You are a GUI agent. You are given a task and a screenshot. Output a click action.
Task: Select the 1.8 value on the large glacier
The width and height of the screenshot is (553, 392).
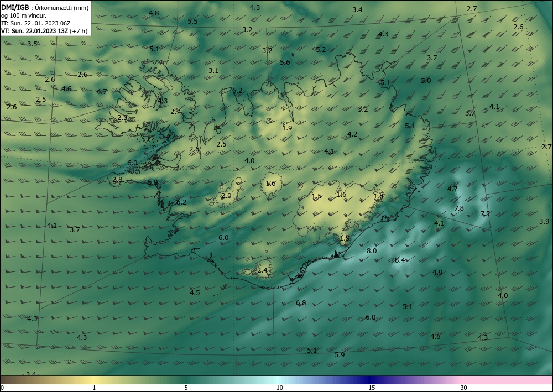[378, 196]
